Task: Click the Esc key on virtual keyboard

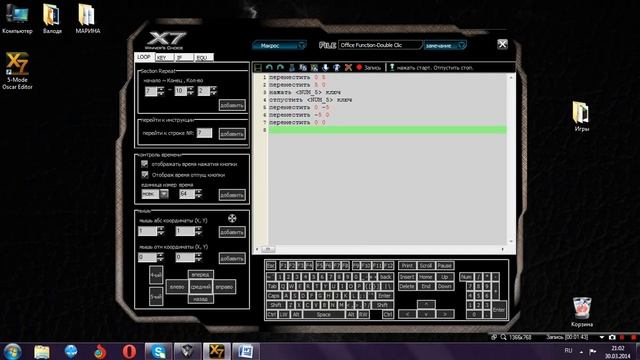Action: point(271,266)
